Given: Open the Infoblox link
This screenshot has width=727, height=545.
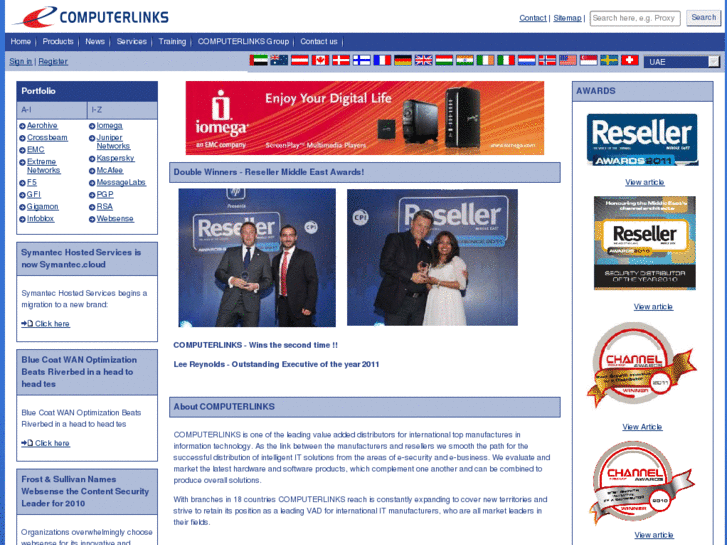Looking at the screenshot, I should (x=40, y=219).
